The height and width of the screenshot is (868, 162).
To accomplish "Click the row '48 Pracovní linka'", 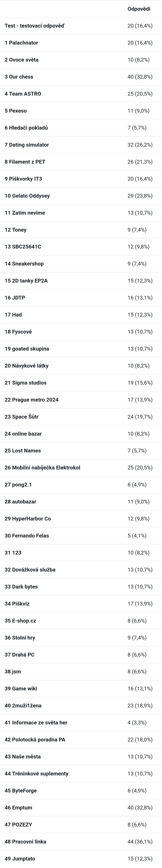I will coord(81,841).
